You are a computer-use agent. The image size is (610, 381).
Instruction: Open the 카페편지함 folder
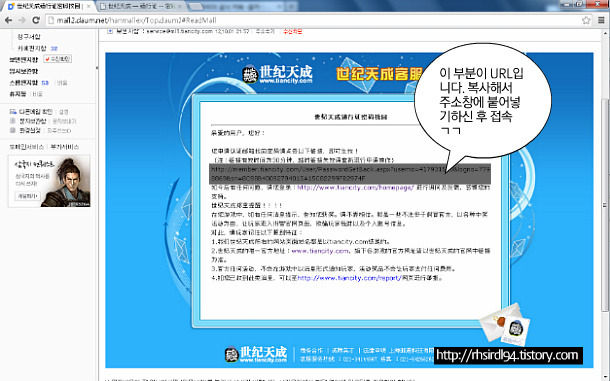point(32,48)
